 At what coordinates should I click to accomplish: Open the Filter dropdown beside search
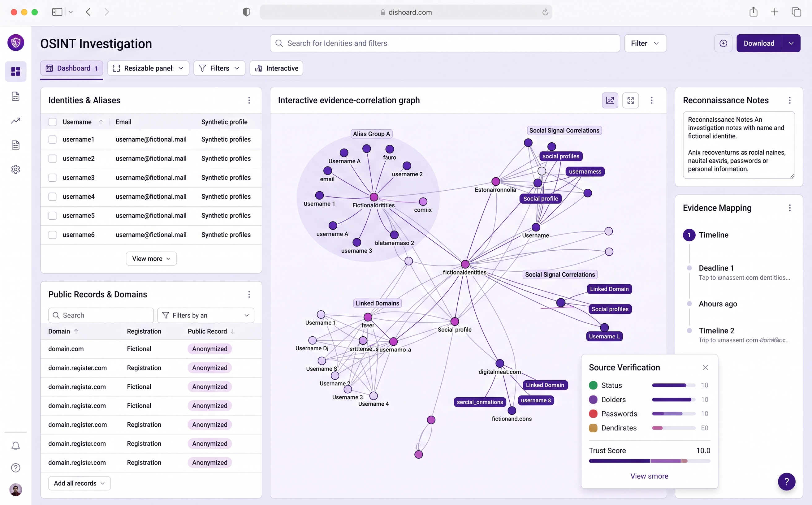(x=645, y=43)
